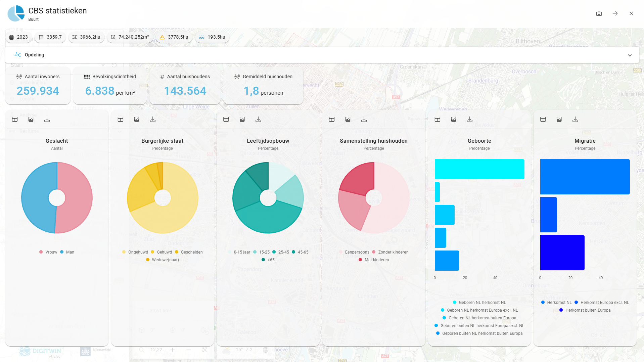Screen dimensions: 644x362
Task: Open the 2023 year selector chip
Action: (19, 37)
